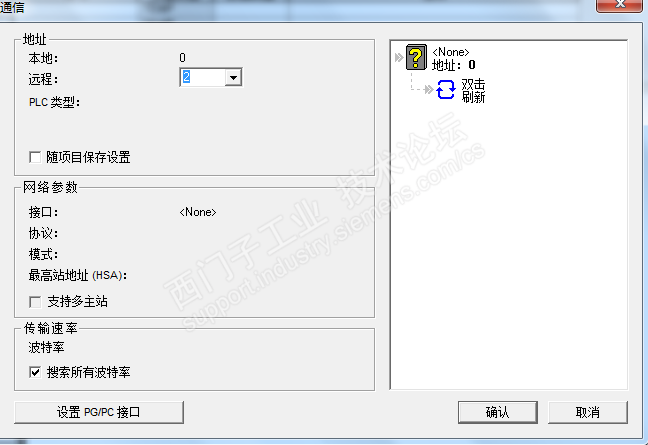Click the 最高站地址 (HSA) label
Viewport: 648px width, 445px height.
78,275
